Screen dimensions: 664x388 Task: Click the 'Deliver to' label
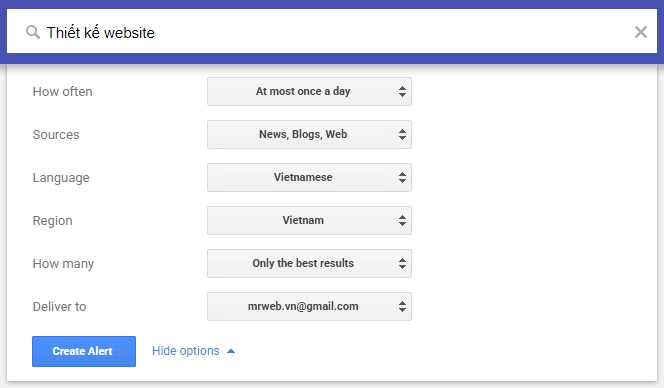59,306
